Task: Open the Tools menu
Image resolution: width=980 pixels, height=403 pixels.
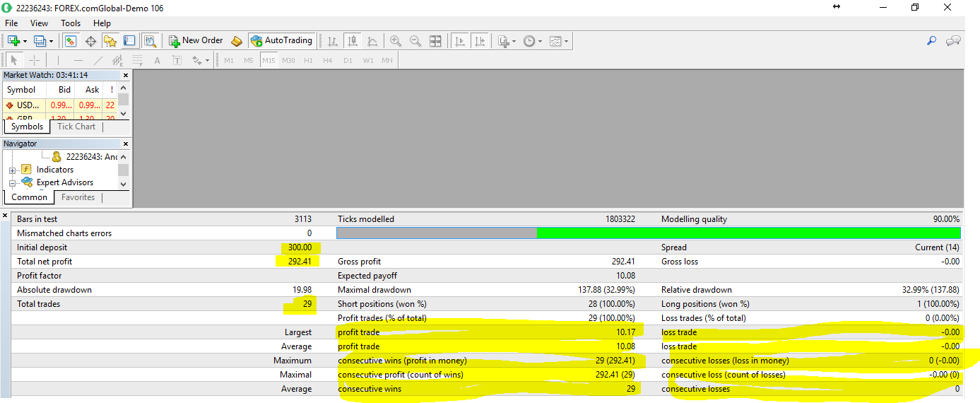Action: click(x=71, y=23)
